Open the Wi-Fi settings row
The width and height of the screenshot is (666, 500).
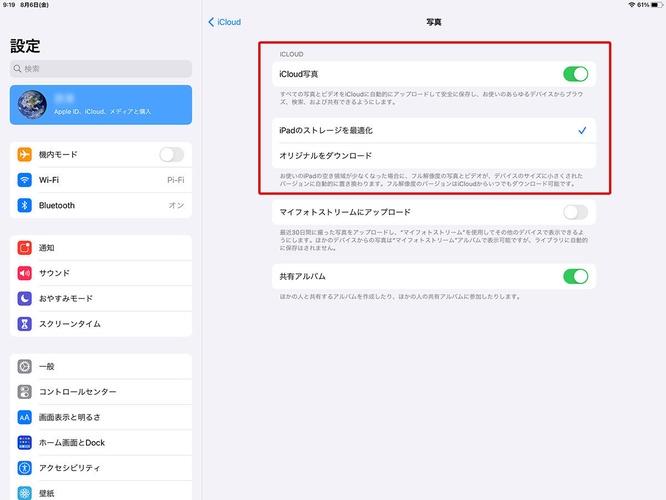[x=101, y=180]
